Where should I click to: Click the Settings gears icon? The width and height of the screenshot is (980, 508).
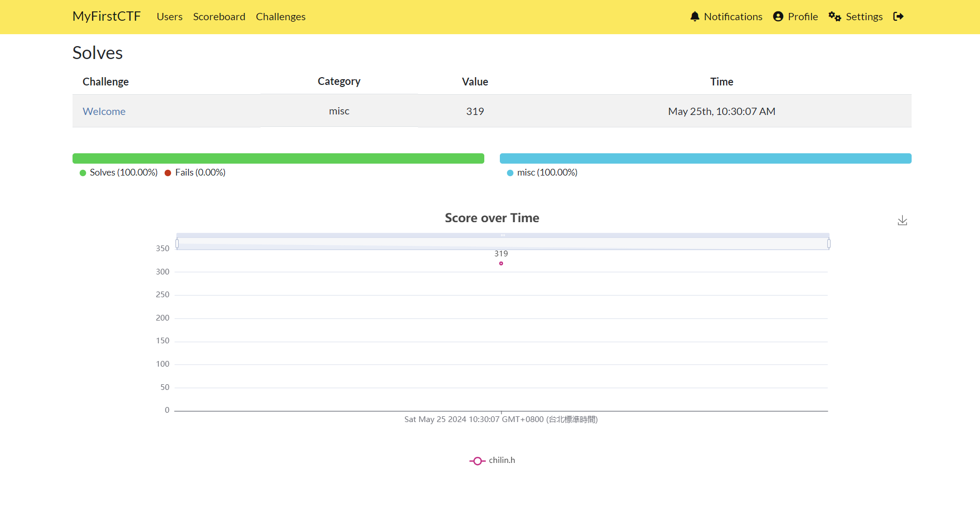click(834, 17)
